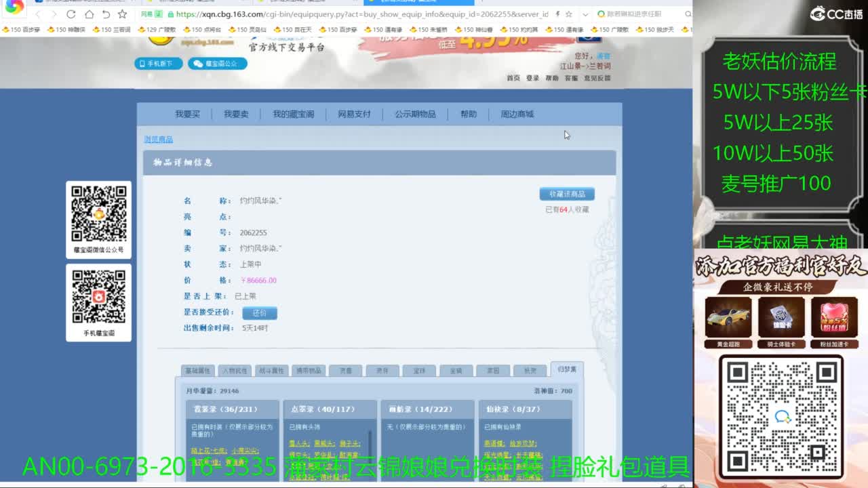
Task: Open 首页 link in top-right header
Action: (x=513, y=78)
